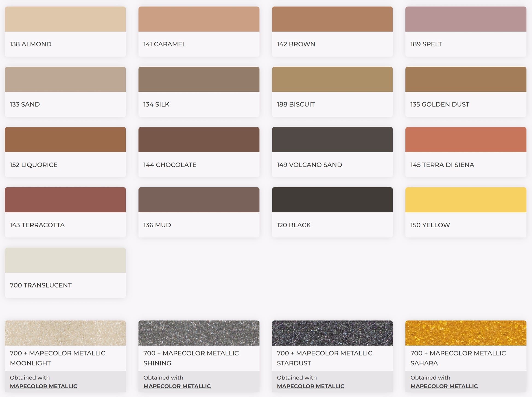
Task: Pick the 134 Silk color swatch
Action: pyautogui.click(x=199, y=79)
